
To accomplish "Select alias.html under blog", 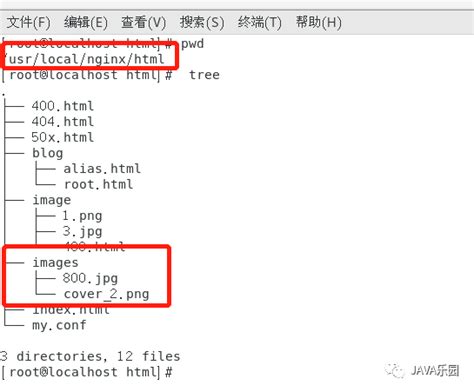I will point(102,169).
